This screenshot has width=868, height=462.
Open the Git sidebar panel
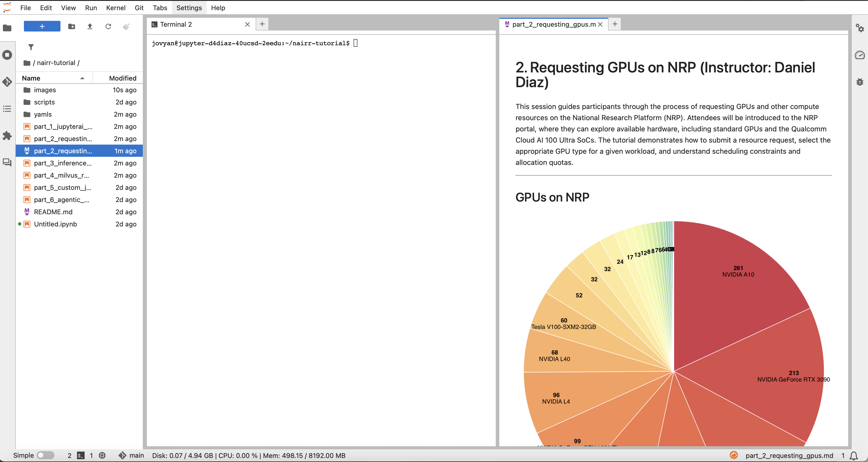tap(7, 82)
